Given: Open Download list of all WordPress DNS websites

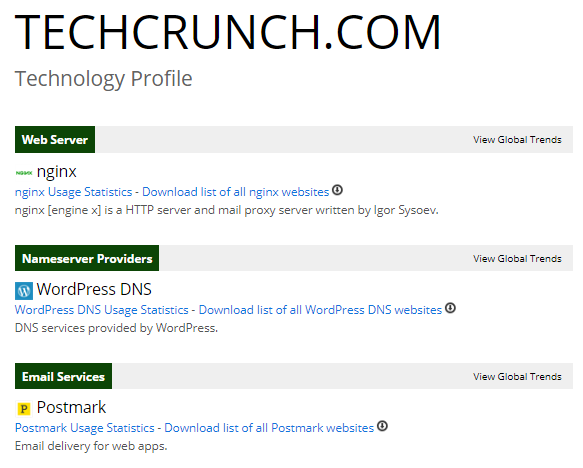Looking at the screenshot, I should pos(320,310).
